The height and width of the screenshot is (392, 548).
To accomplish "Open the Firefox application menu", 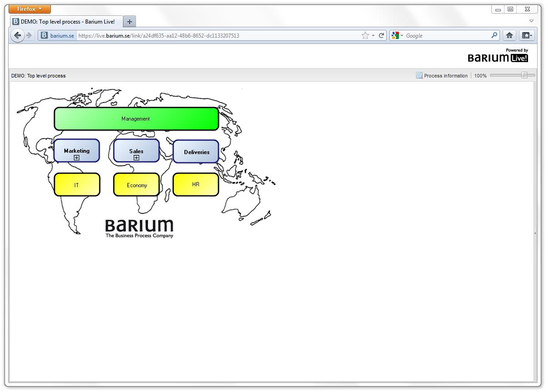I will point(29,9).
